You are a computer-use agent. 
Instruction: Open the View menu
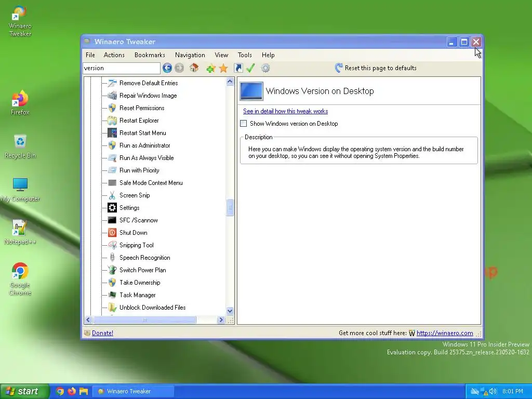point(221,55)
